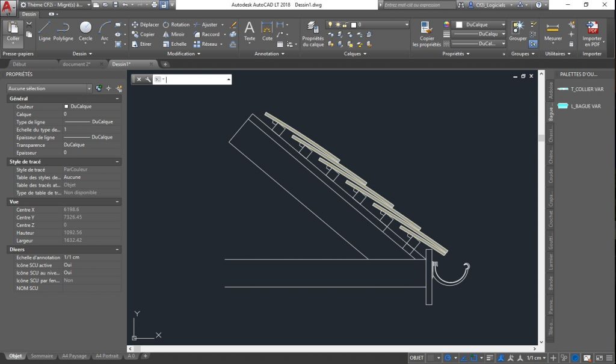This screenshot has width=616, height=364.
Task: Open the A4 Paysage layout tab
Action: click(x=74, y=356)
